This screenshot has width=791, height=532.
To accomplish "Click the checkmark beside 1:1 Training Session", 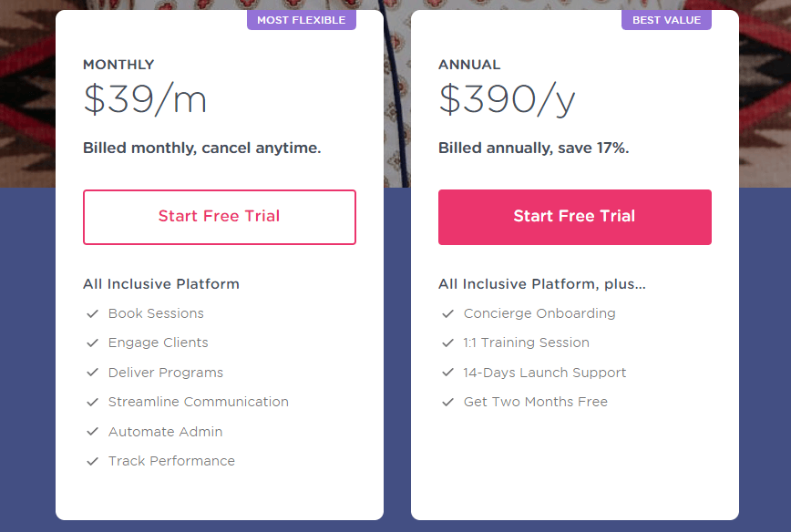I will pyautogui.click(x=447, y=343).
